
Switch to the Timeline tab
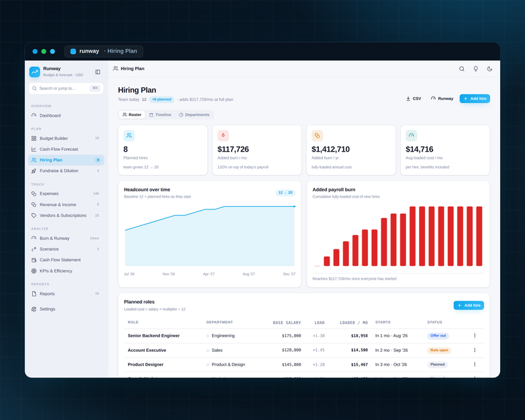(x=160, y=115)
